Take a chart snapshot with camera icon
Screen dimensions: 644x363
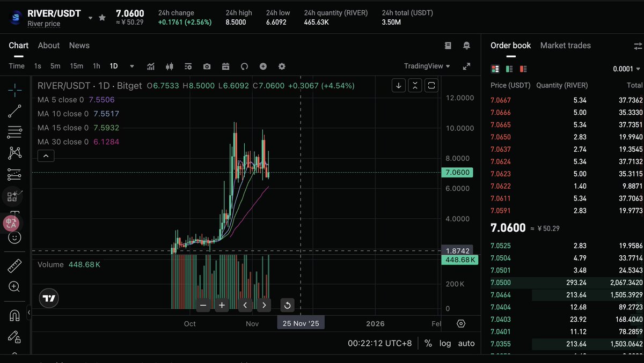(x=207, y=66)
